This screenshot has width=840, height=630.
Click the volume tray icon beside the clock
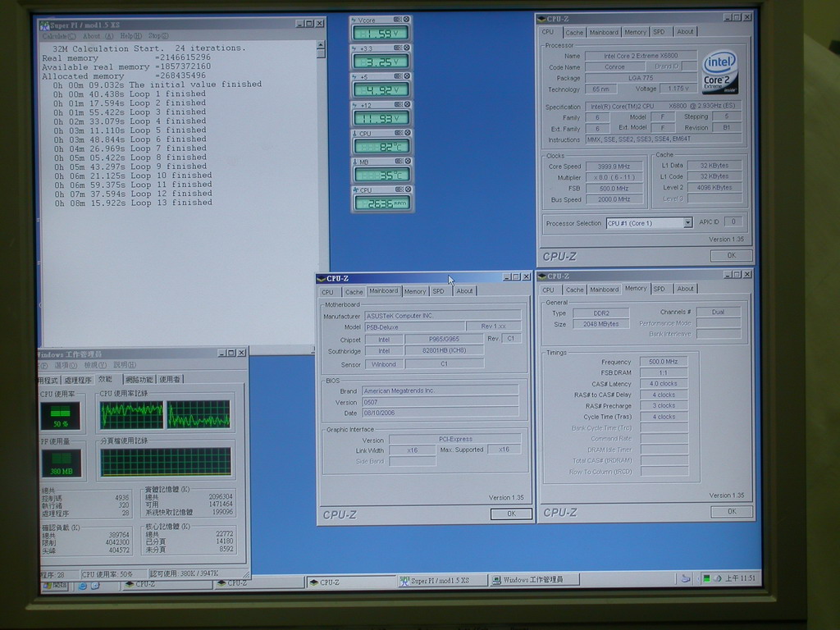point(717,578)
